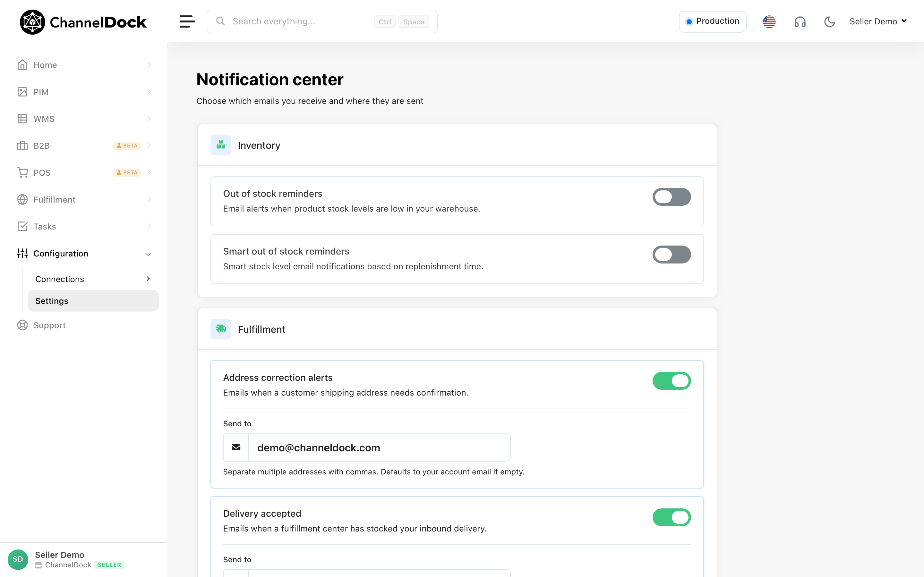Click the demo@channeldock.com email field
This screenshot has width=924, height=577.
point(379,447)
